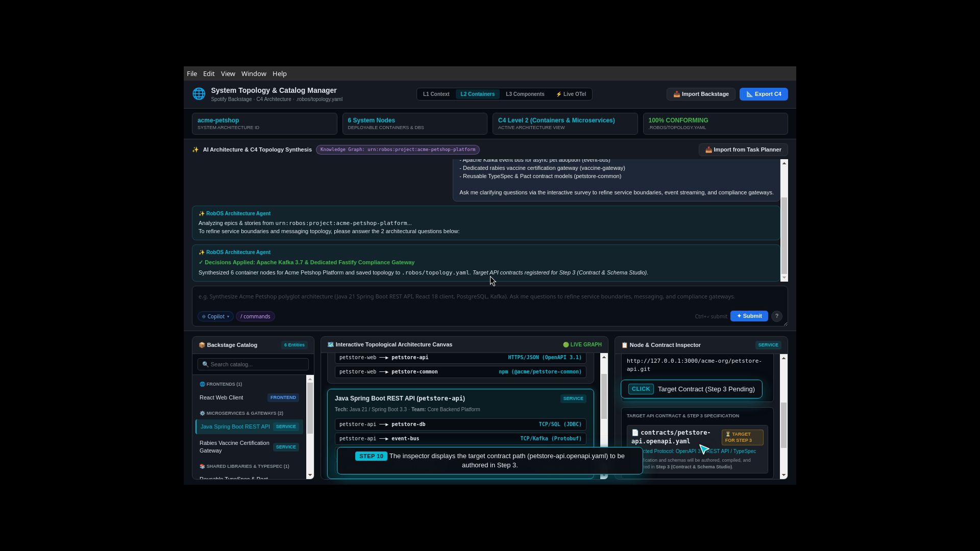
Task: Click the chat scrollbar up arrow
Action: [785, 163]
